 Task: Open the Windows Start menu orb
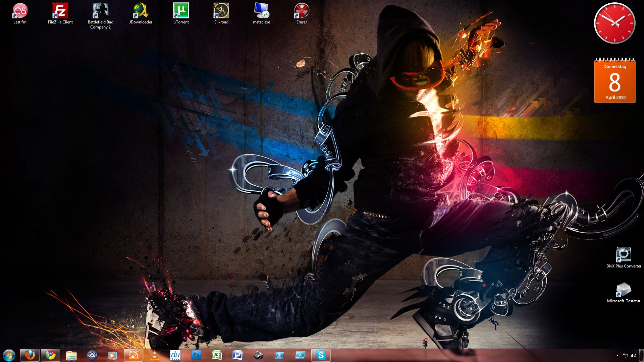pos(9,355)
